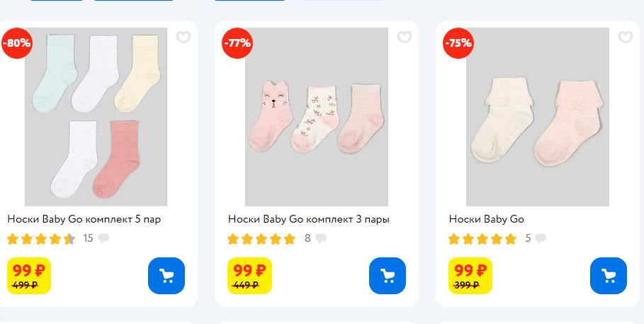The image size is (644, 324).
Task: View the ruffled cream socks image
Action: click(x=537, y=117)
